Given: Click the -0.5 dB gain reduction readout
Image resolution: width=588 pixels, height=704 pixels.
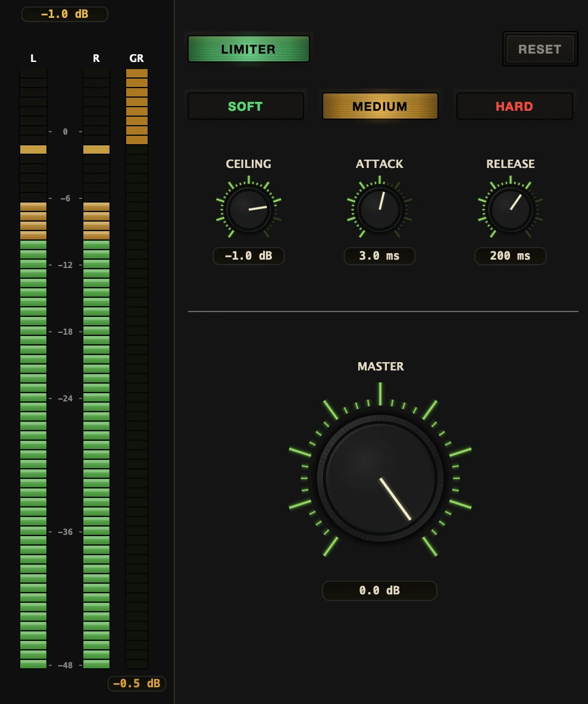Looking at the screenshot, I should (x=137, y=683).
